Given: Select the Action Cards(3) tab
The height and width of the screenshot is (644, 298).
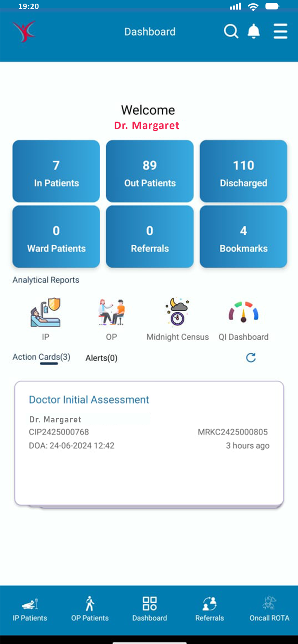Looking at the screenshot, I should click(41, 357).
